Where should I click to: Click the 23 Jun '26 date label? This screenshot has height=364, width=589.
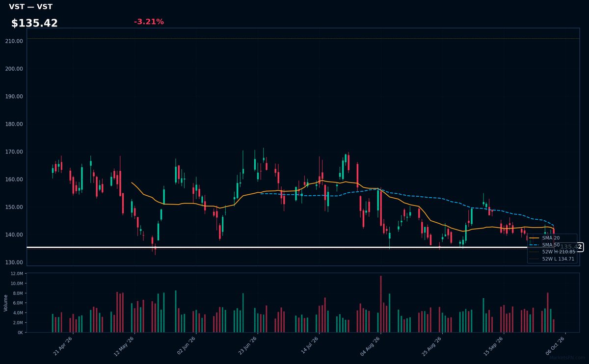pos(248,346)
